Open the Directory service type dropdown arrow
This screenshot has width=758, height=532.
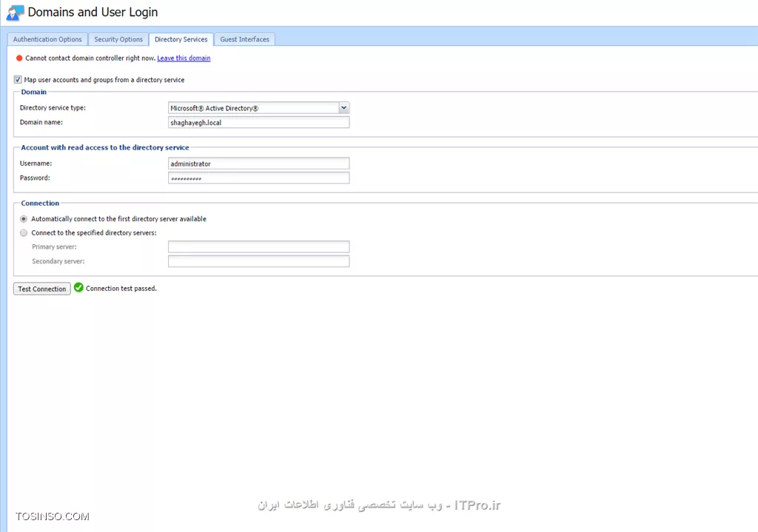click(343, 108)
